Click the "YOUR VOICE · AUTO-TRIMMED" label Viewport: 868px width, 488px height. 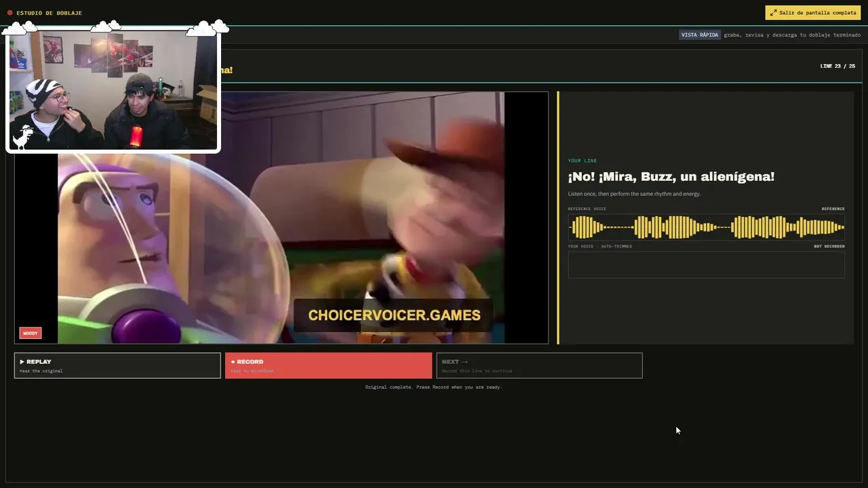600,246
